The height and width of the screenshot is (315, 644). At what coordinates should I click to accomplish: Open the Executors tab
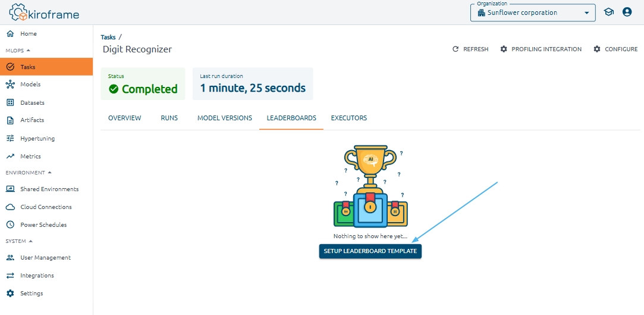[348, 118]
